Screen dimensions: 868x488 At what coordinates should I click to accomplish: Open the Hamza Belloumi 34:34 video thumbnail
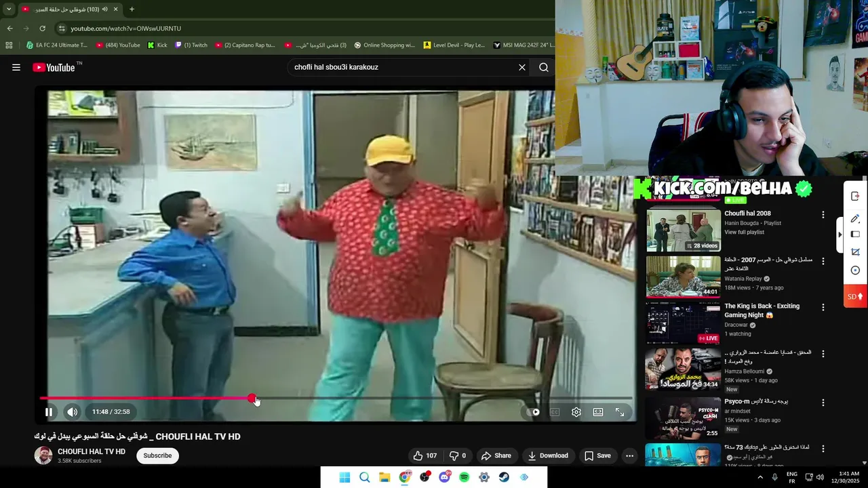[x=683, y=369]
